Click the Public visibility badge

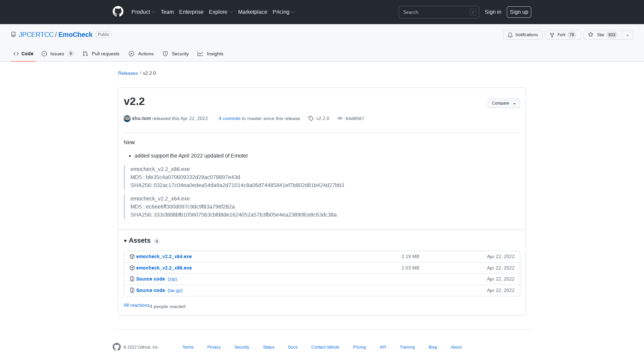click(104, 35)
